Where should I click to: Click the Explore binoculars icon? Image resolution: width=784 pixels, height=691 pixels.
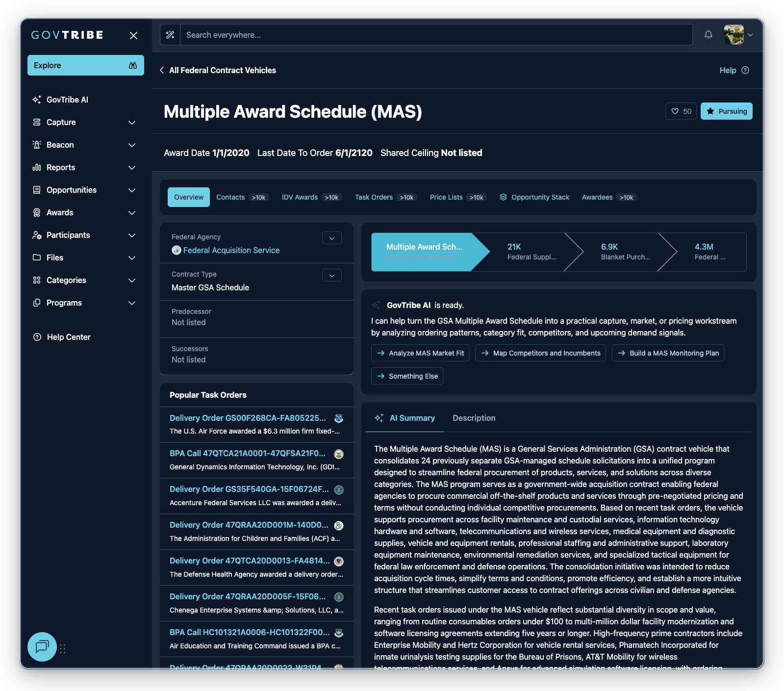[x=133, y=65]
